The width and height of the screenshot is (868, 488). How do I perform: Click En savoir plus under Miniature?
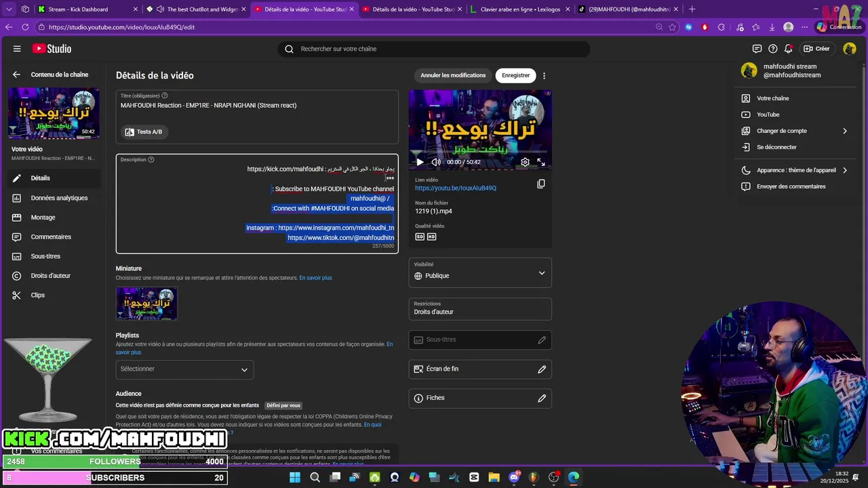tap(316, 278)
